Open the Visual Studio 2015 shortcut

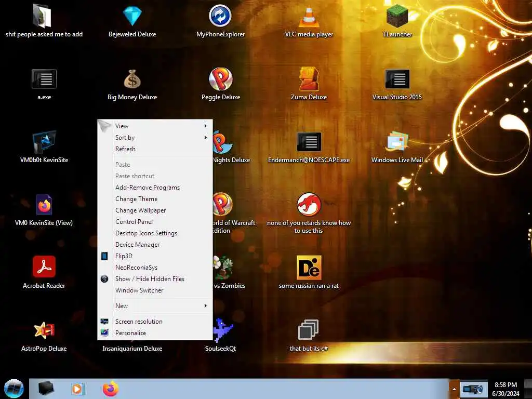click(397, 84)
